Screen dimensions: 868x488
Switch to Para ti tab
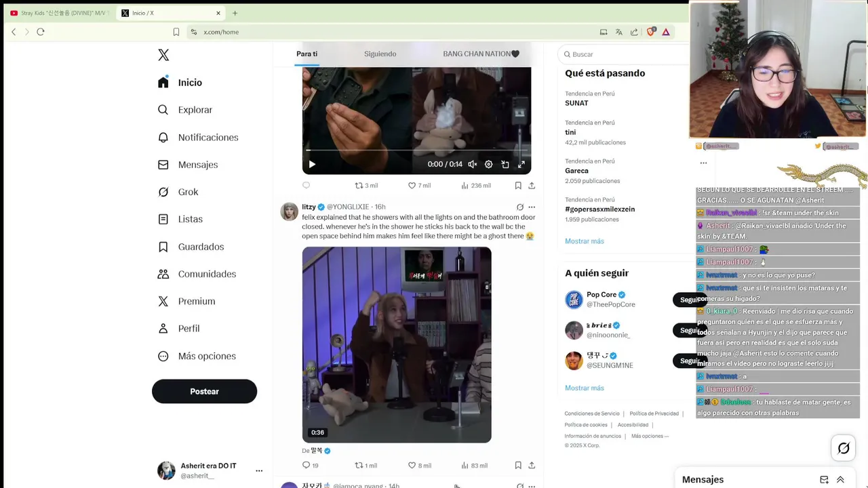[x=307, y=54]
